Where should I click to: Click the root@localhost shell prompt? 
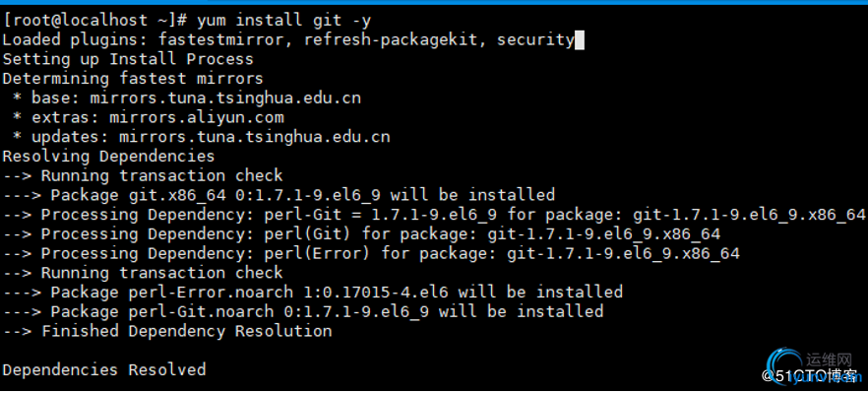[x=90, y=21]
